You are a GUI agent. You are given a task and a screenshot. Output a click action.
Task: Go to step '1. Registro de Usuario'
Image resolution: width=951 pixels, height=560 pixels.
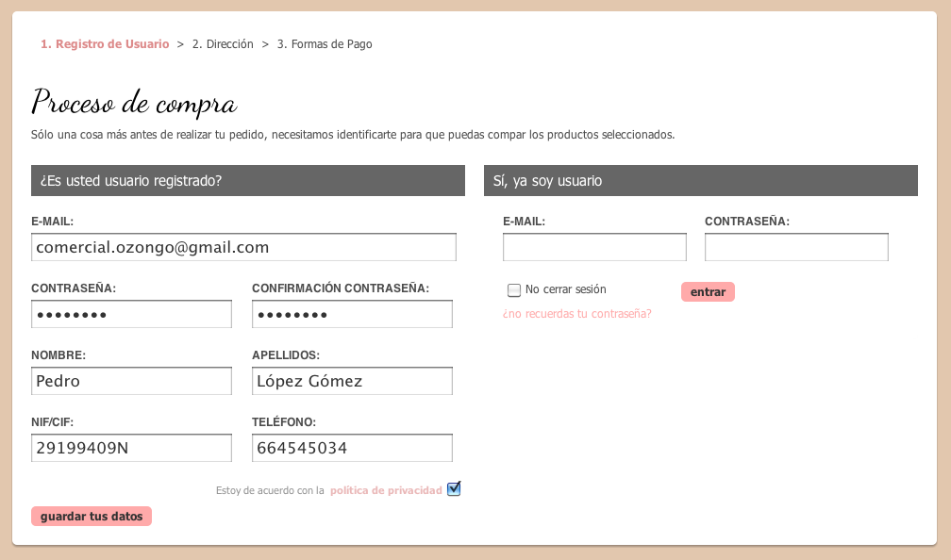[105, 44]
